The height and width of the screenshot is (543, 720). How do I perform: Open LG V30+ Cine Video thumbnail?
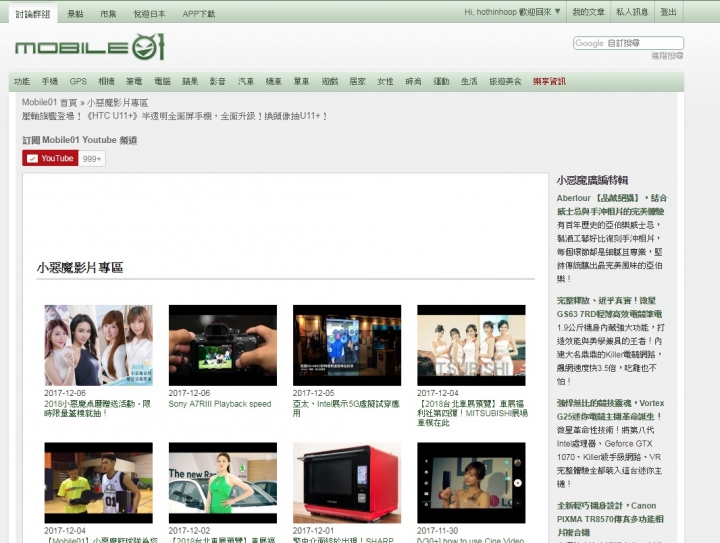coord(471,483)
